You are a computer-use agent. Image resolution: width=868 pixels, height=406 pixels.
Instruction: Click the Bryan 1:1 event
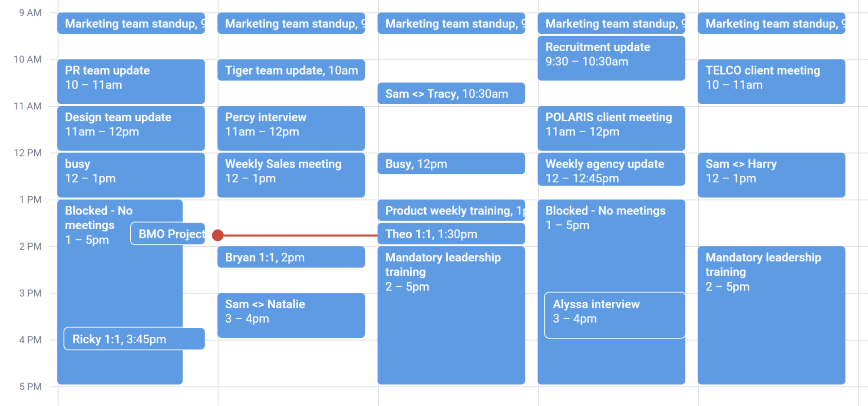point(291,257)
